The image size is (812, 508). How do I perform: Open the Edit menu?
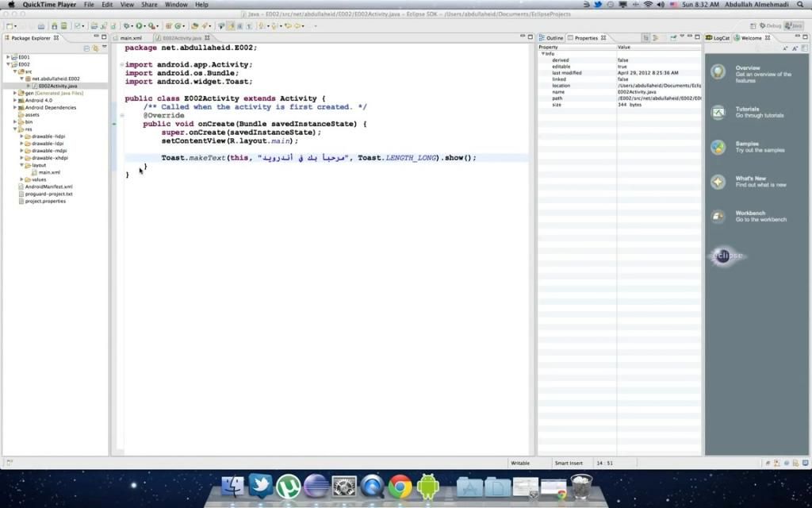coord(107,5)
